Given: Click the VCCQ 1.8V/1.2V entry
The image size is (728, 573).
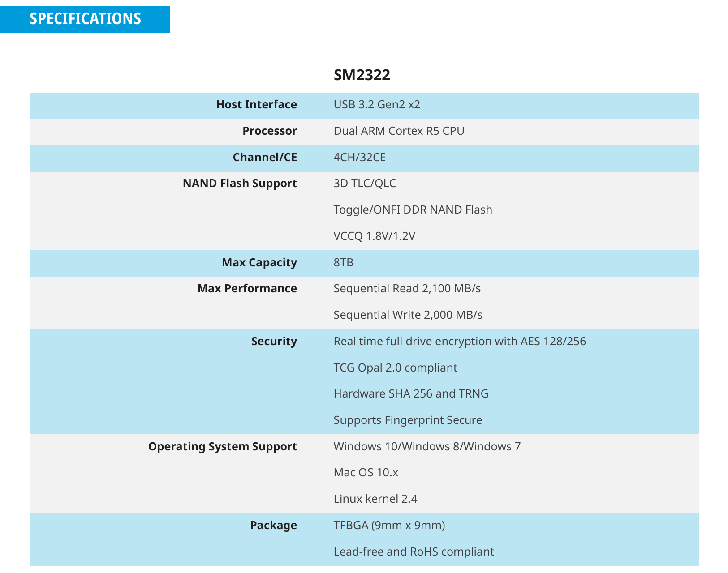Looking at the screenshot, I should point(375,236).
